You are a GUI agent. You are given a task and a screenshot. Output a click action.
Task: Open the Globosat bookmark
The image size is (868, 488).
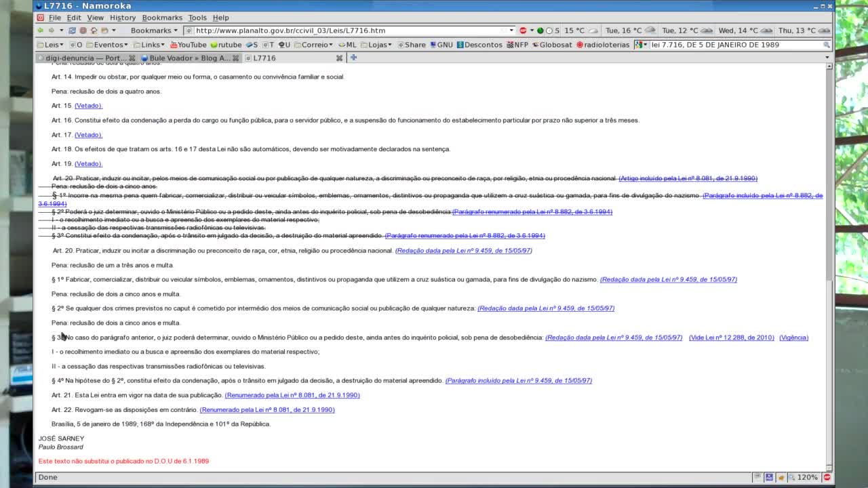[552, 45]
